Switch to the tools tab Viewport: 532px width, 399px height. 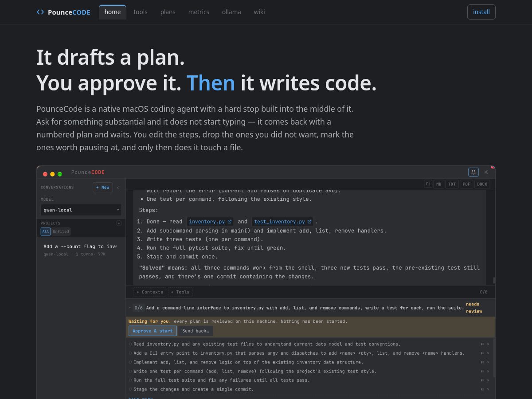(x=141, y=12)
